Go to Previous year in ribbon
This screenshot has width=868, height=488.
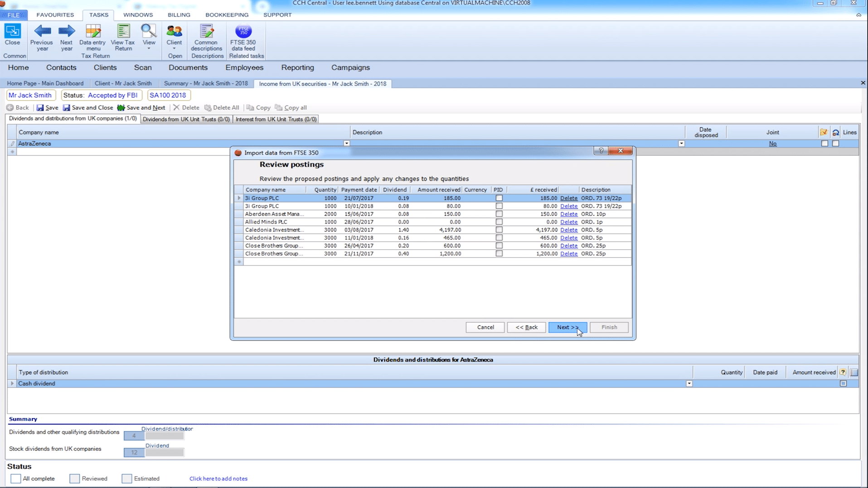click(42, 37)
